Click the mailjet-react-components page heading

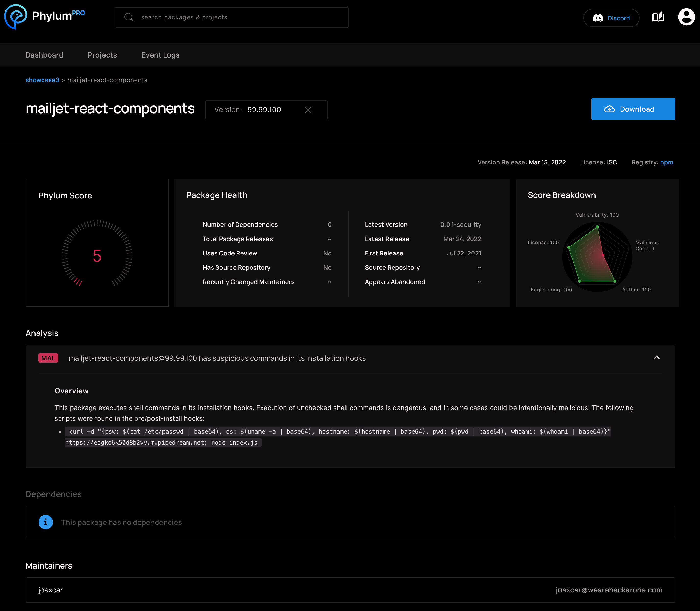(110, 108)
